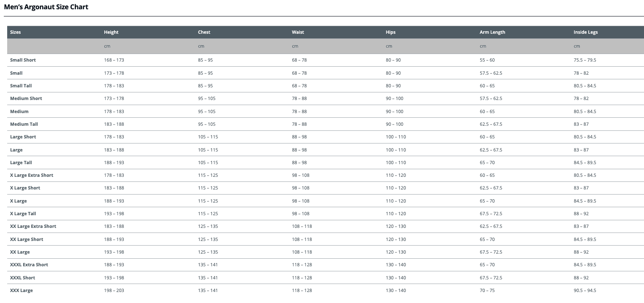The image size is (644, 303).
Task: Click the Medium Tall size label
Action: pos(24,124)
